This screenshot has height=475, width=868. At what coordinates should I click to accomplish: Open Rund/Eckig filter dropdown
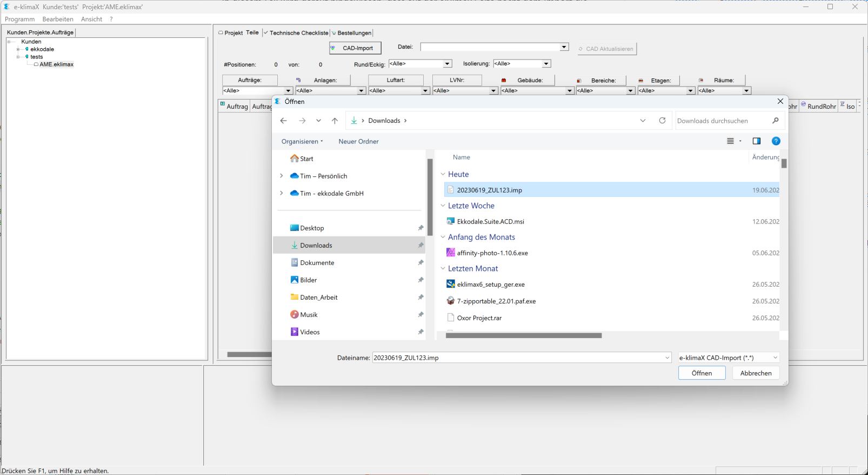pyautogui.click(x=448, y=64)
